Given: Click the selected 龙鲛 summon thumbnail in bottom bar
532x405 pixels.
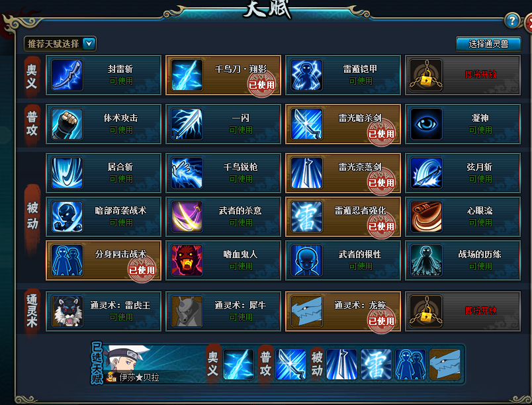Looking at the screenshot, I should (x=445, y=364).
